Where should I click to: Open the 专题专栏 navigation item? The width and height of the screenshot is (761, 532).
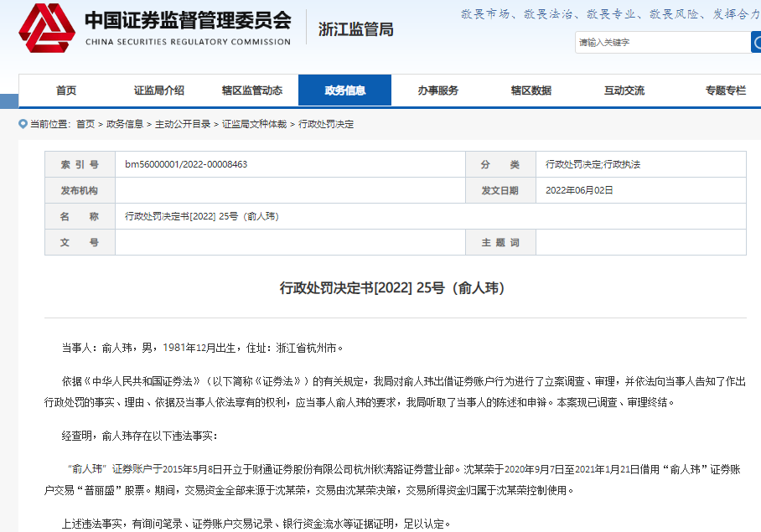pyautogui.click(x=724, y=90)
